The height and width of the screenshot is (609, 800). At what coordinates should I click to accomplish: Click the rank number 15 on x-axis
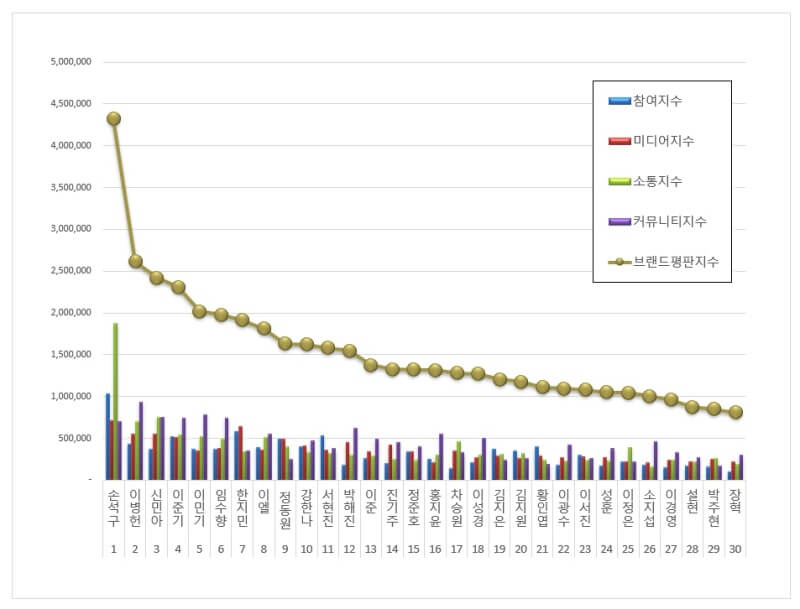click(414, 549)
